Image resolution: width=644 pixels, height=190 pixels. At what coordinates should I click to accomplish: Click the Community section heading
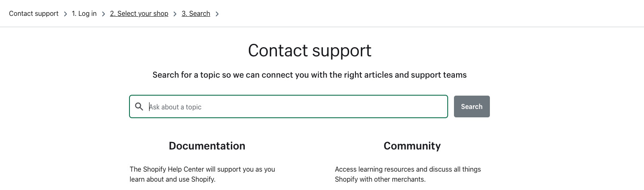coord(412,146)
